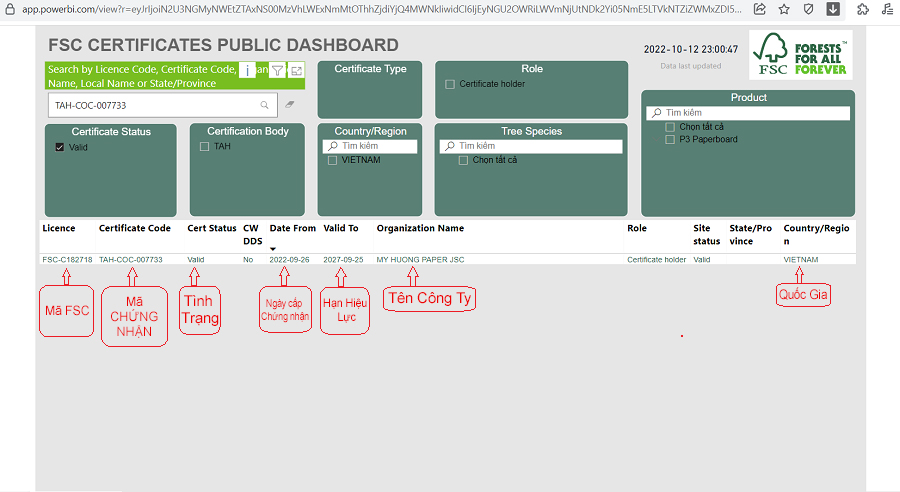This screenshot has width=900, height=492.
Task: Sort table by Organization Name column header
Action: point(420,228)
